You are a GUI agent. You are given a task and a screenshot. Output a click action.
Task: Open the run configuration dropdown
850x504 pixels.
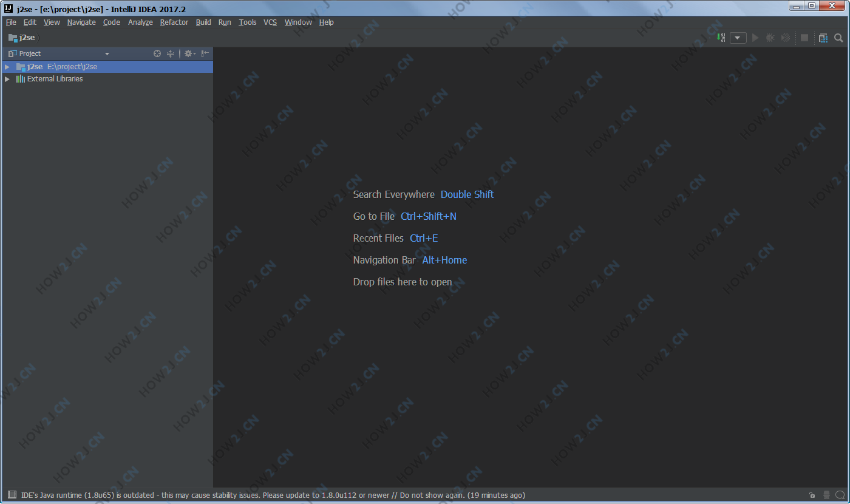click(738, 38)
